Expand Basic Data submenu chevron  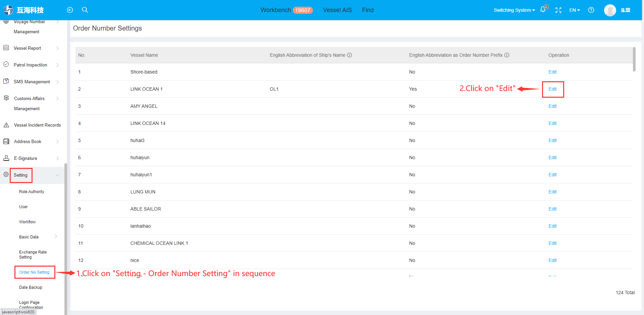click(x=56, y=236)
